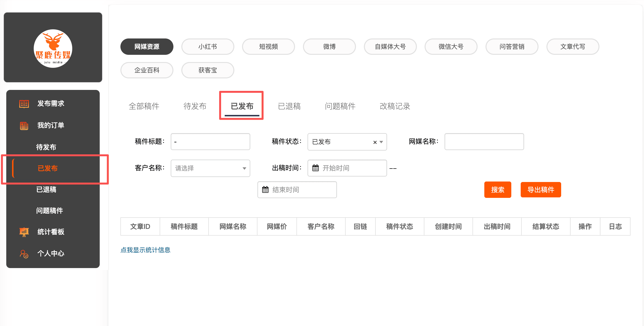This screenshot has height=326, width=644.
Task: Select the 小红书 category pill
Action: 208,47
